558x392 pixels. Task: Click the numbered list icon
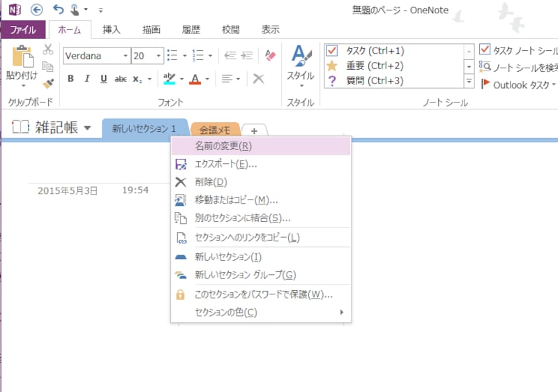[x=198, y=56]
